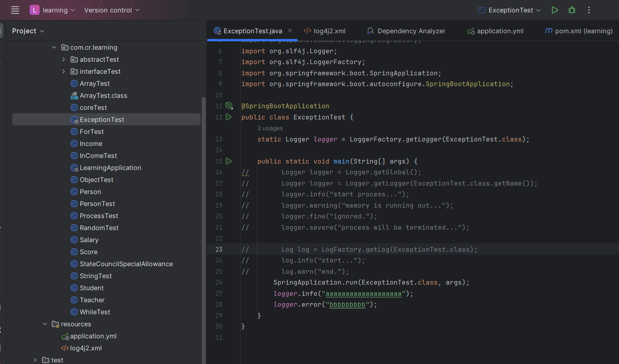Open the Dependency Analyzer tab
This screenshot has width=619, height=364.
pos(406,31)
